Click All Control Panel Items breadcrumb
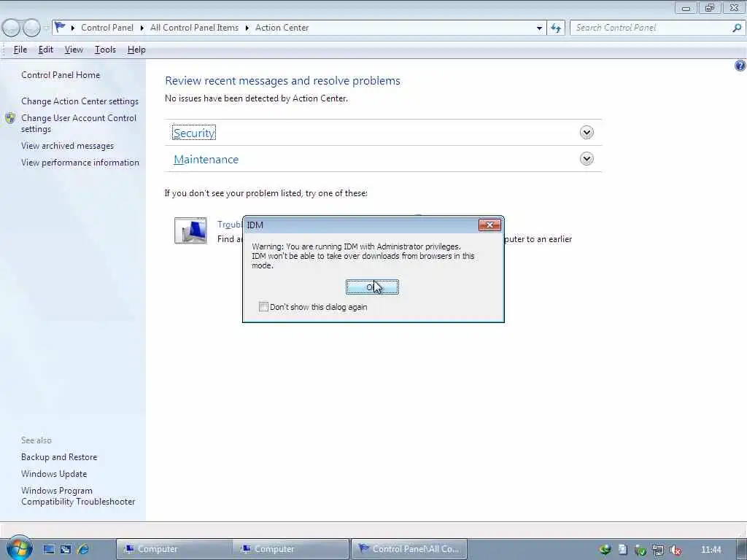This screenshot has width=747, height=560. [194, 28]
